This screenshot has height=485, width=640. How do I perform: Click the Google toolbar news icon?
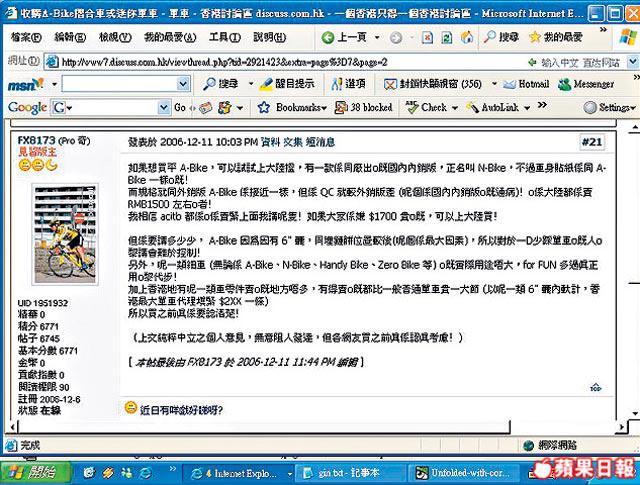click(x=205, y=108)
